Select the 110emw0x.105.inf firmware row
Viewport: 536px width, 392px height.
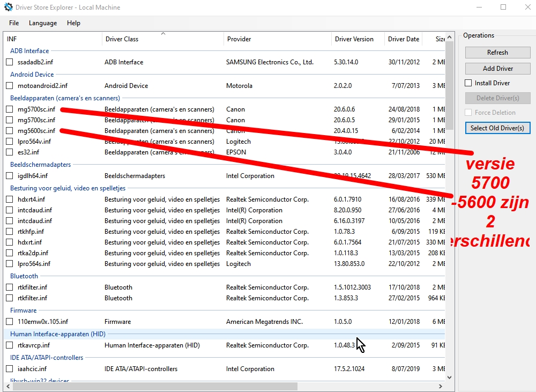[x=43, y=322]
